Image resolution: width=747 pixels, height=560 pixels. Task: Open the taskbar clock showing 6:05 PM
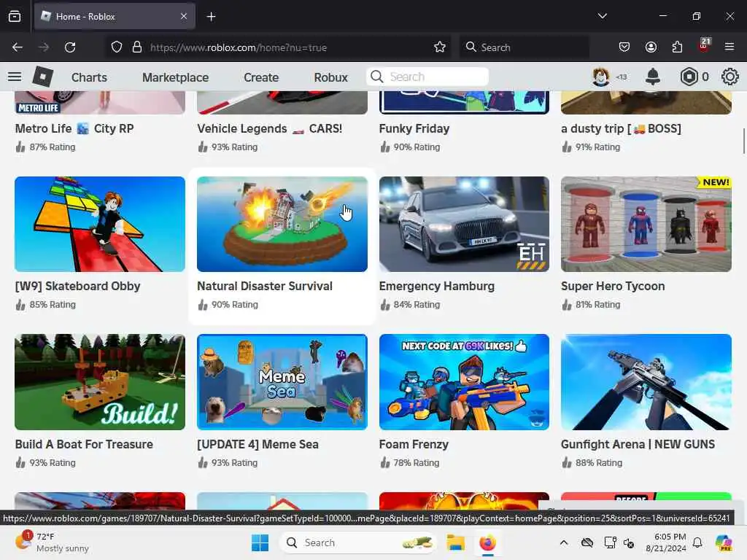(x=665, y=542)
